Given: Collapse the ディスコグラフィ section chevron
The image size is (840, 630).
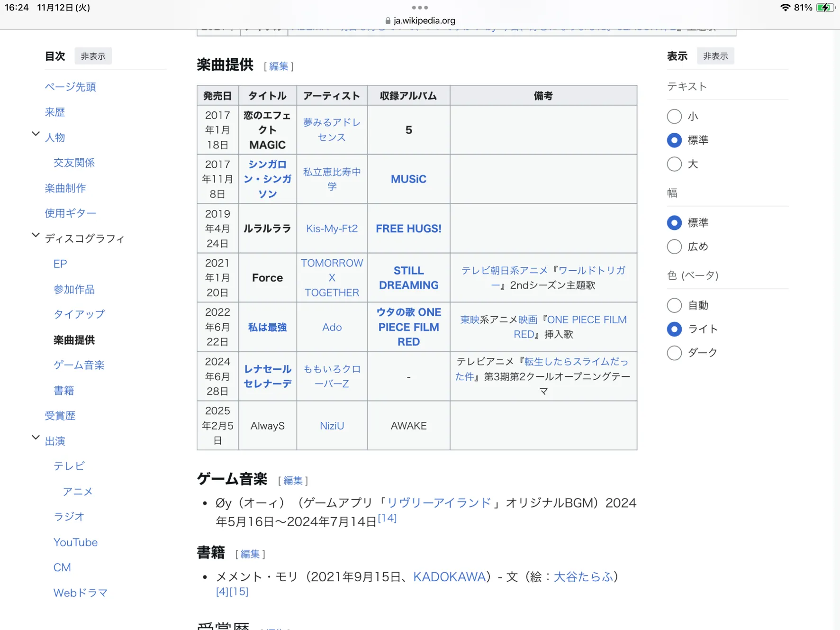Looking at the screenshot, I should pyautogui.click(x=36, y=235).
